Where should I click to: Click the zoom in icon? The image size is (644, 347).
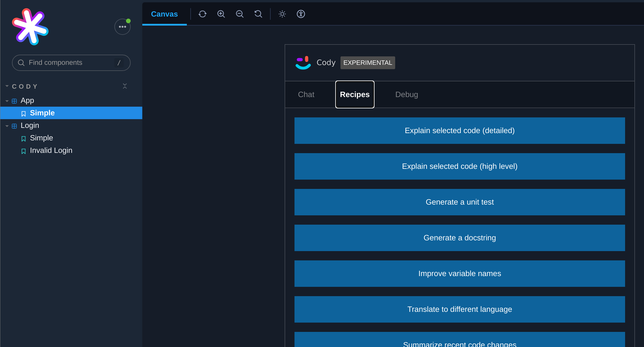tap(221, 14)
